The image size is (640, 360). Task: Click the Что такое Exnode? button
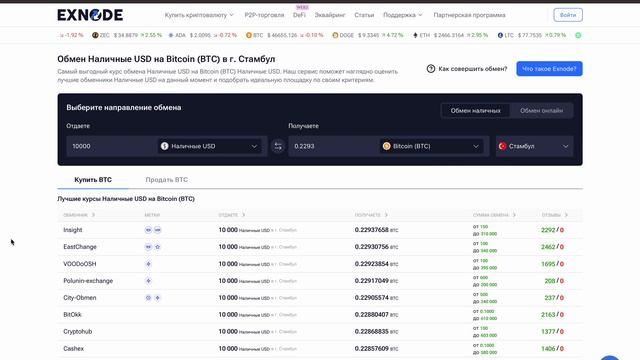(x=549, y=69)
